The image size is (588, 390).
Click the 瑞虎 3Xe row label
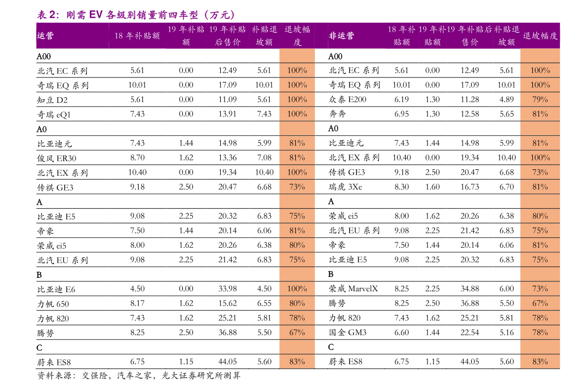(346, 187)
